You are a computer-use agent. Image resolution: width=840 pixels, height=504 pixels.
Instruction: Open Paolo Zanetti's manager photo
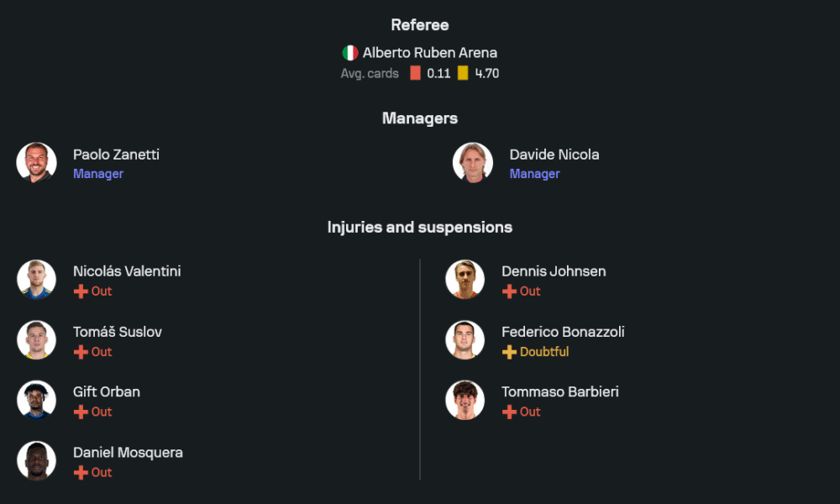36,163
